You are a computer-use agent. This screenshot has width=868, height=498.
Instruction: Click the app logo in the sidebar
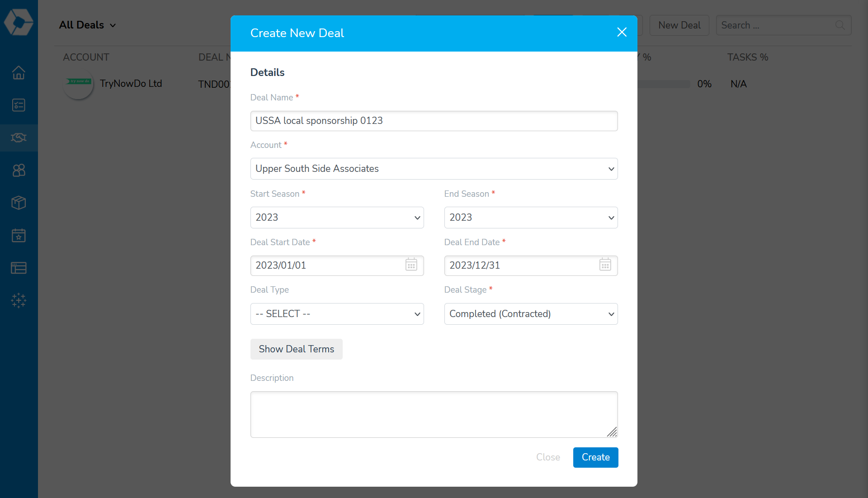tap(19, 22)
